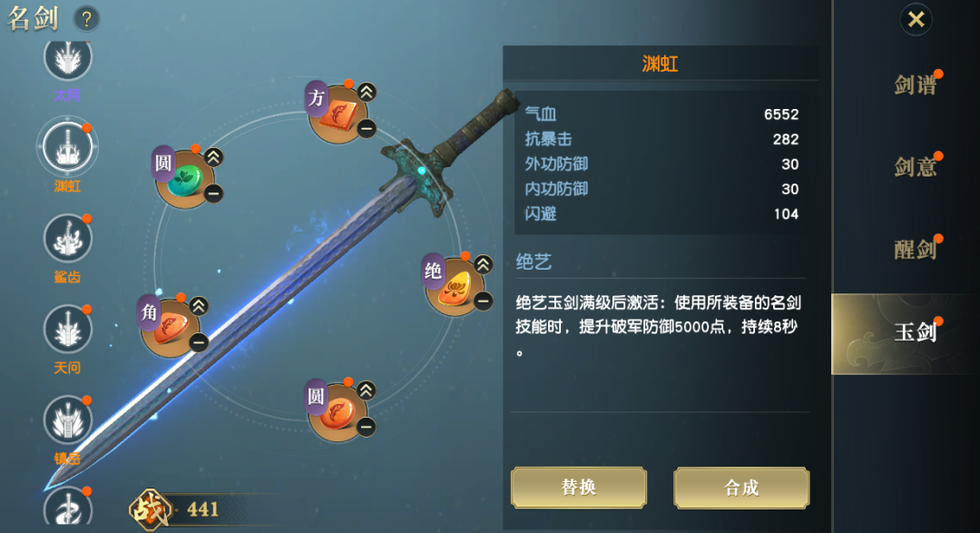
Task: Unequip the 绝 jade via minus icon
Action: (483, 301)
